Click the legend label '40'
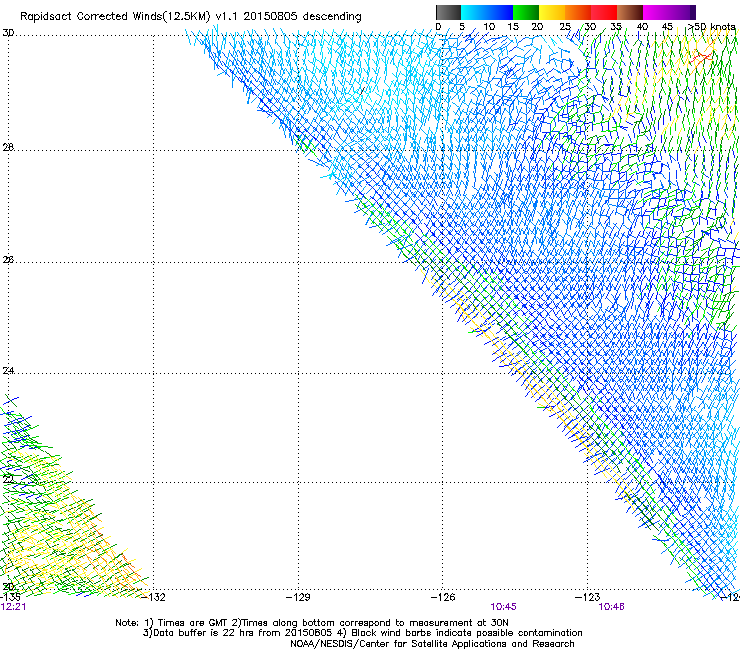The image size is (740, 650). pos(642,27)
